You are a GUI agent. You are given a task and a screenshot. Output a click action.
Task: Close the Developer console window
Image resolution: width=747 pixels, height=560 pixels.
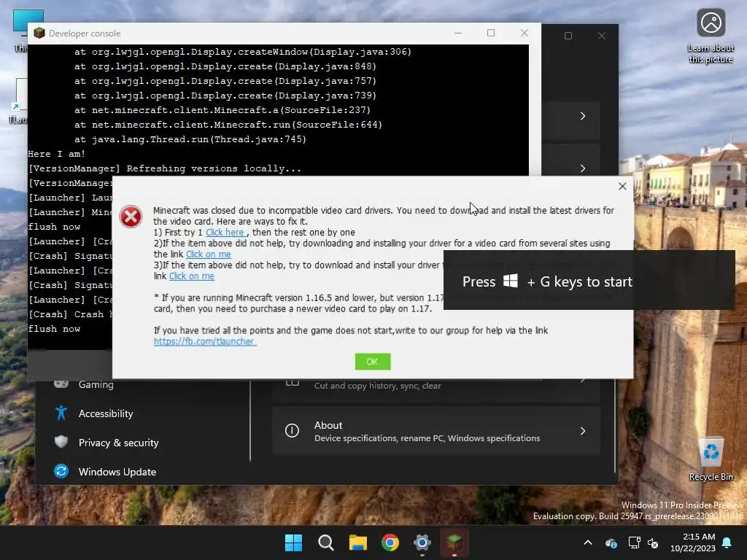click(524, 33)
